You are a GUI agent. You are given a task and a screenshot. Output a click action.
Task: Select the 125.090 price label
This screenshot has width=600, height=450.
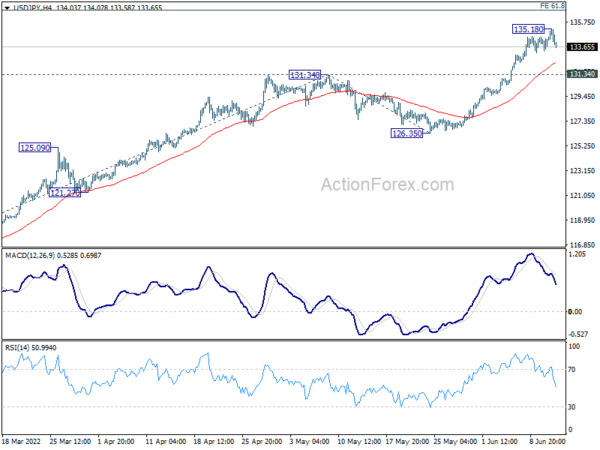point(35,147)
